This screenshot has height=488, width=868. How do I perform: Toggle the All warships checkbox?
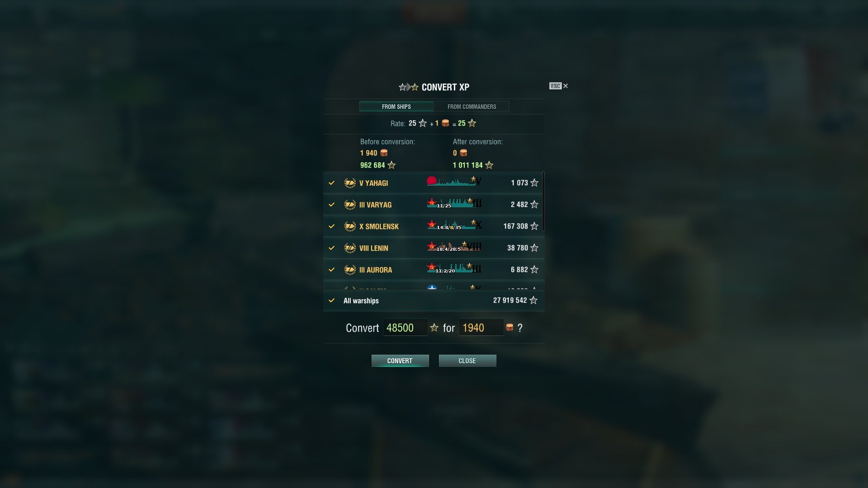pyautogui.click(x=331, y=300)
